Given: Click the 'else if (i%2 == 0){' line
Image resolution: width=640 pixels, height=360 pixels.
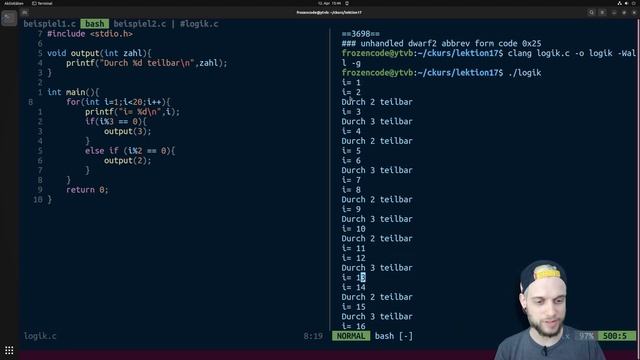Looking at the screenshot, I should 130,151.
